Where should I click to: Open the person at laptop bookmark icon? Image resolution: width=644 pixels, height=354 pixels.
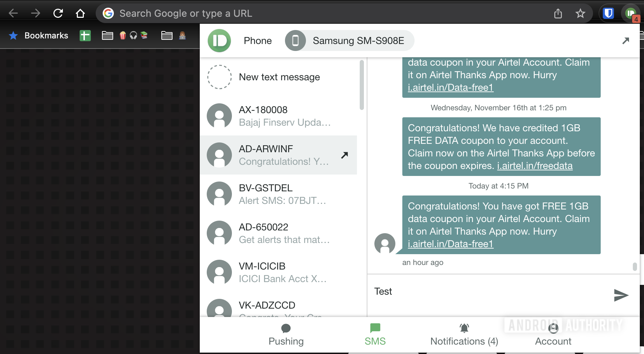(x=182, y=36)
